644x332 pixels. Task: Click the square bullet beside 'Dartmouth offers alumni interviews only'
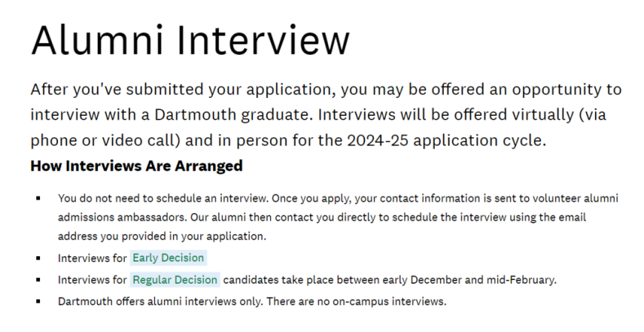[x=38, y=302]
